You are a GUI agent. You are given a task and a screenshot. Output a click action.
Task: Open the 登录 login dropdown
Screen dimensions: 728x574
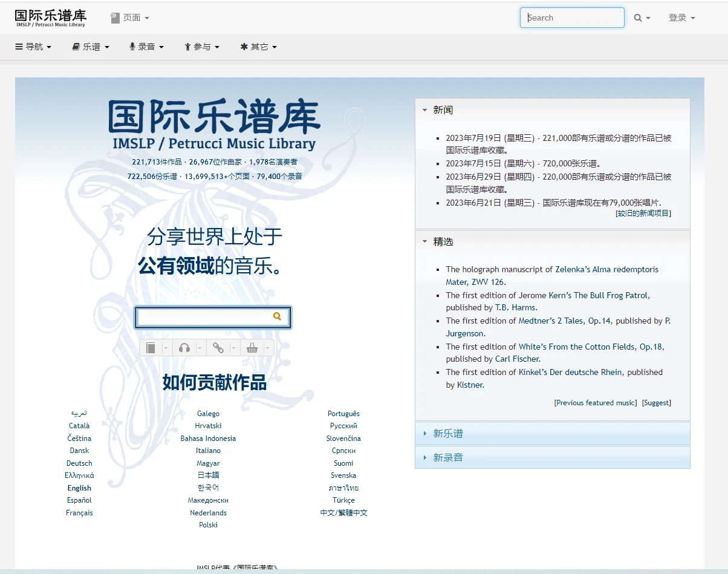pyautogui.click(x=681, y=18)
